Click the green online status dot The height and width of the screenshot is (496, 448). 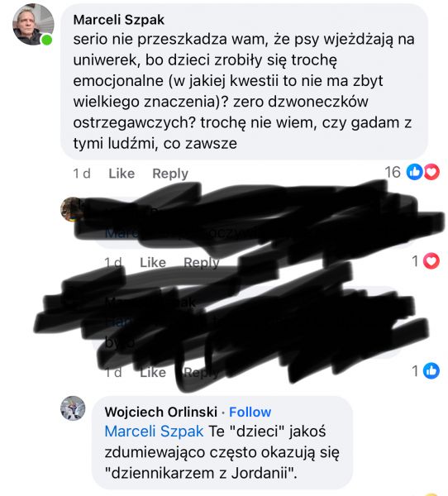[x=47, y=40]
